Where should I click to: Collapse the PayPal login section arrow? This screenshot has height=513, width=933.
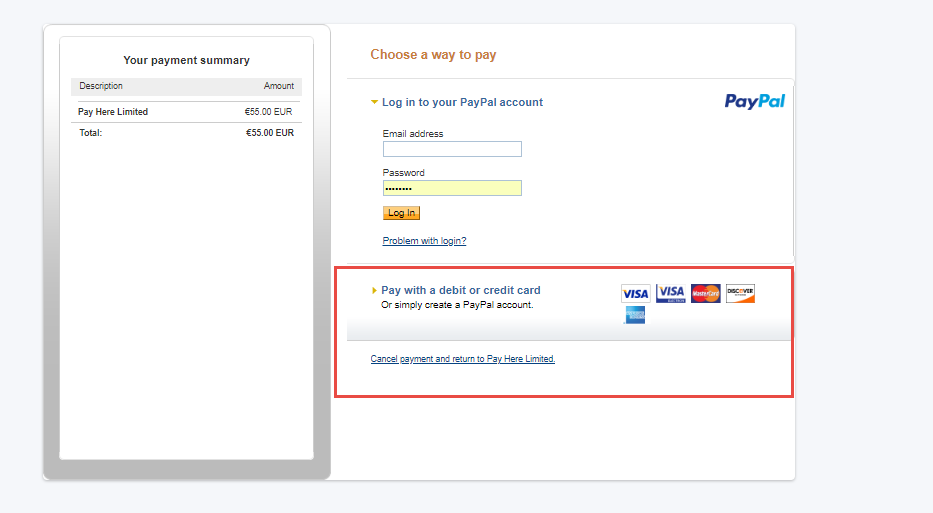tap(374, 102)
